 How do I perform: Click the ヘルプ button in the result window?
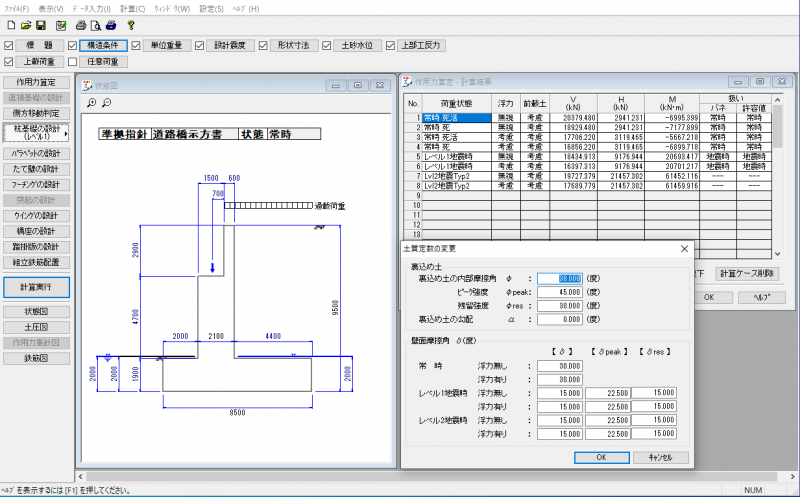(762, 297)
